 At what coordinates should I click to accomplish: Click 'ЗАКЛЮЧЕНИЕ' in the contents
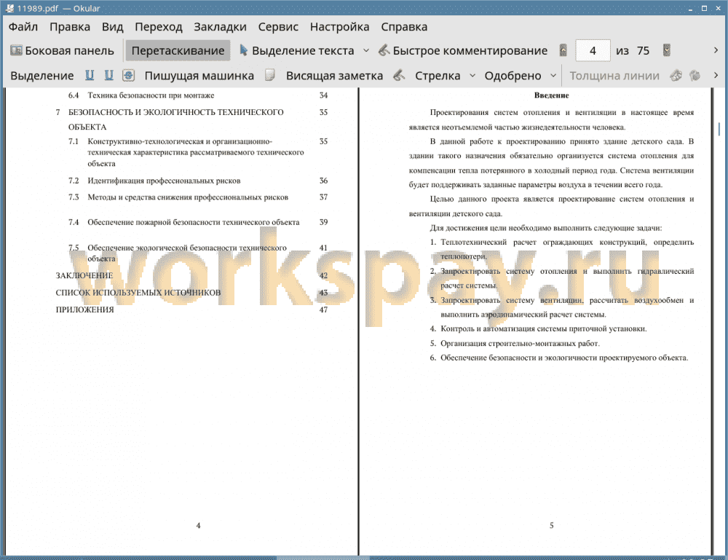click(84, 275)
